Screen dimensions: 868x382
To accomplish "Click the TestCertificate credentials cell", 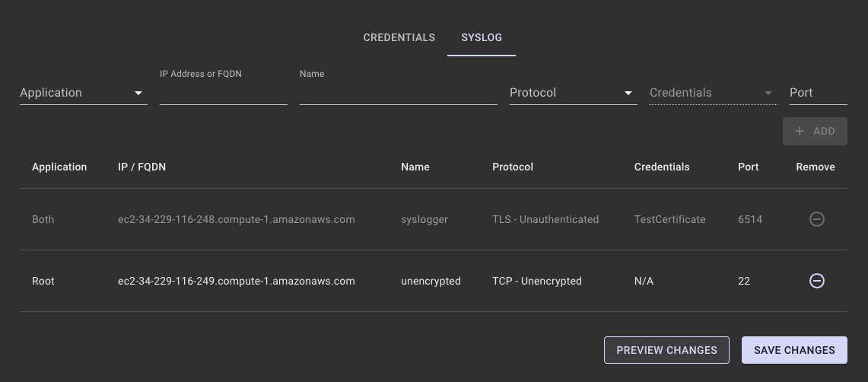I will pyautogui.click(x=669, y=219).
